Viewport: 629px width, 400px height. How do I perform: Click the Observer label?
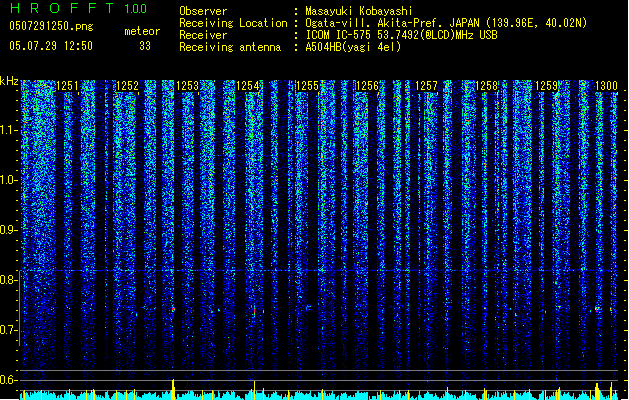tap(203, 11)
